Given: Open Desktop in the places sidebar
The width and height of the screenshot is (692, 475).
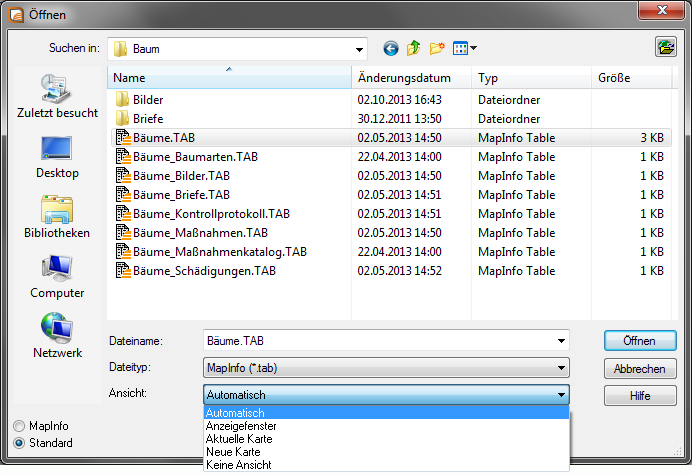Looking at the screenshot, I should (x=57, y=157).
